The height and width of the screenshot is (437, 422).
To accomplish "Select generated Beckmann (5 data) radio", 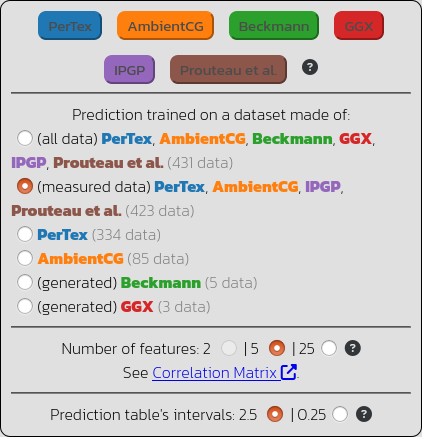I will click(25, 282).
